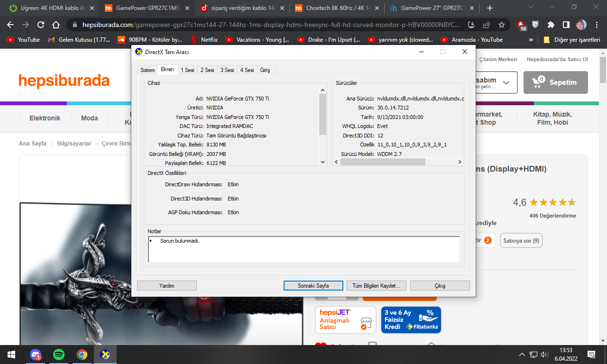Open Spotify from the taskbar

pyautogui.click(x=59, y=355)
